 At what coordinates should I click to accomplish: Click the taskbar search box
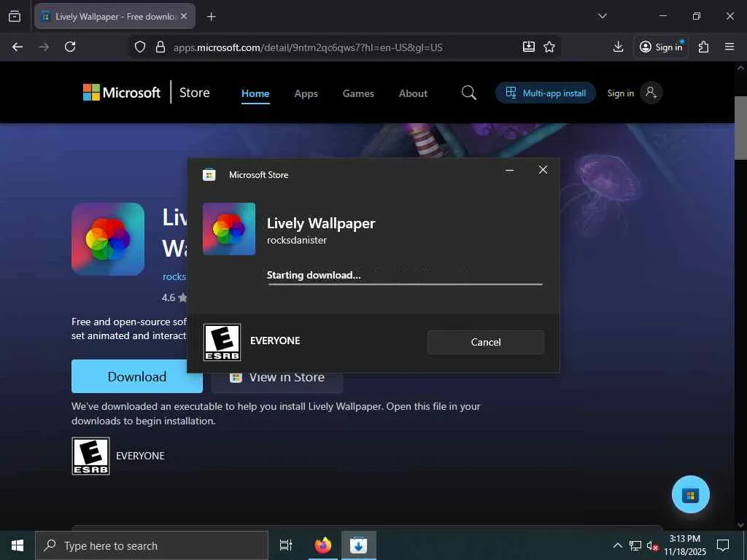point(152,545)
